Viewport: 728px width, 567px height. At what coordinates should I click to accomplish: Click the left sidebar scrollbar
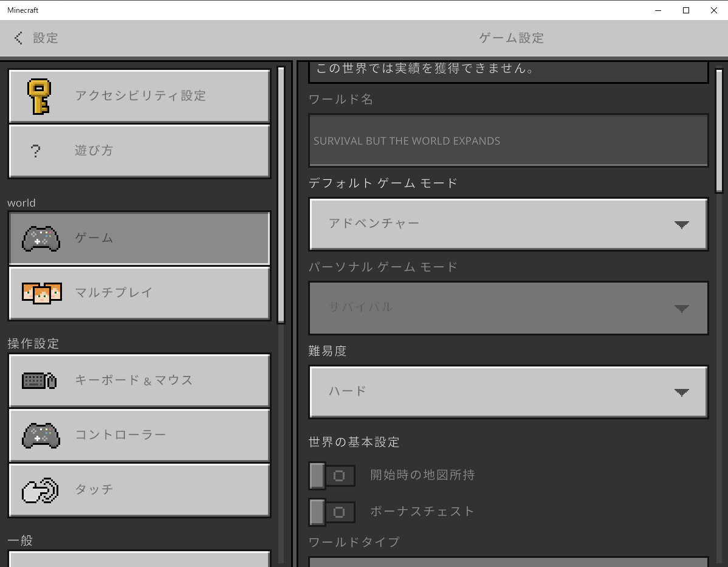(281, 195)
